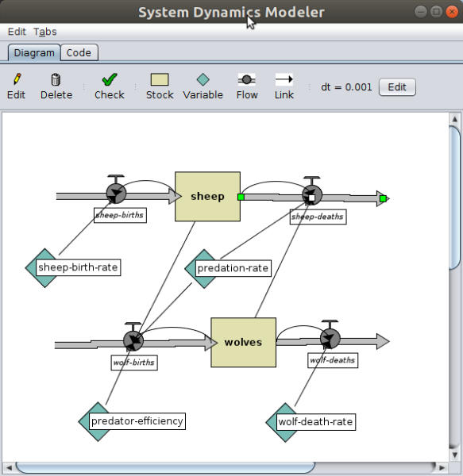This screenshot has width=463, height=476.
Task: Pick the Variable diamond tool
Action: [x=203, y=86]
